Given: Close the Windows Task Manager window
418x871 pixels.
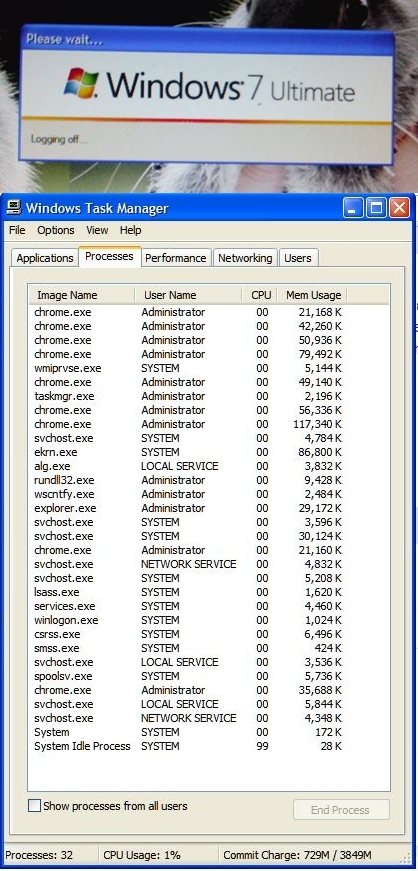Looking at the screenshot, I should coord(399,208).
